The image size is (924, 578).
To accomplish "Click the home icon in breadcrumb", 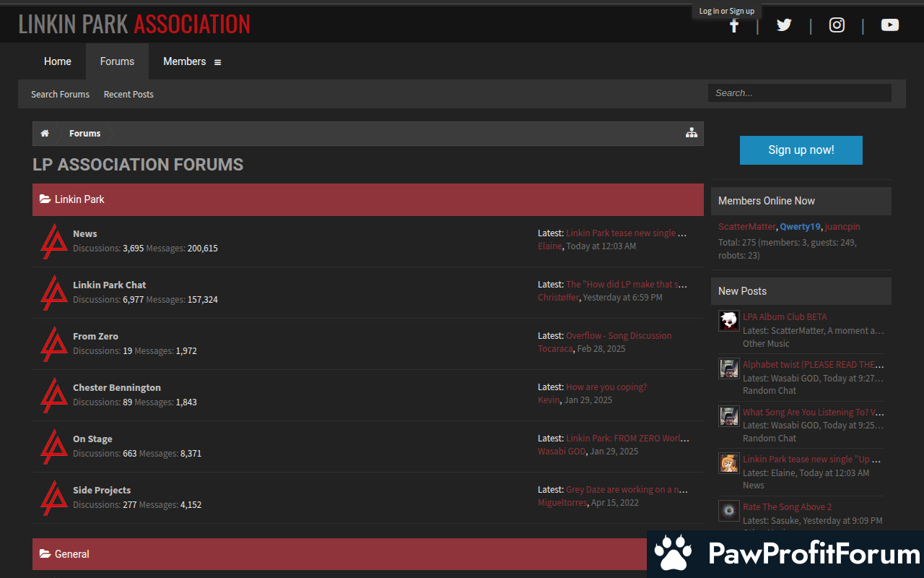I will click(x=45, y=134).
